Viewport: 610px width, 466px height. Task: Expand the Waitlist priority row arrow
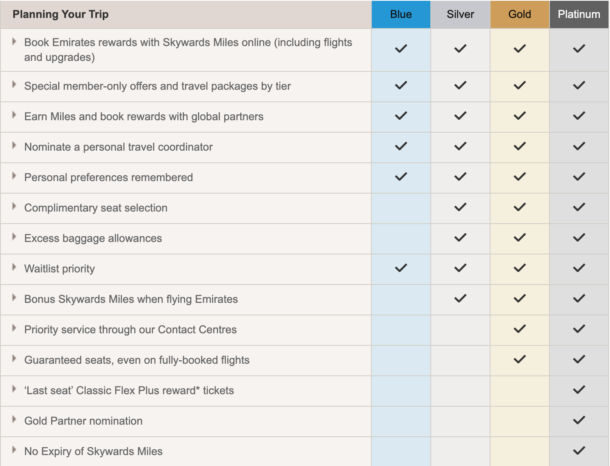point(14,268)
